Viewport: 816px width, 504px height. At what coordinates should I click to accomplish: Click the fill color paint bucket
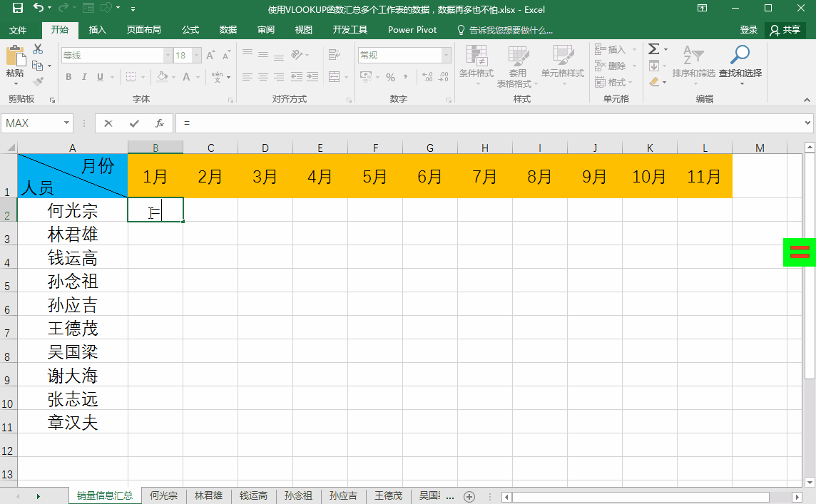click(x=163, y=77)
